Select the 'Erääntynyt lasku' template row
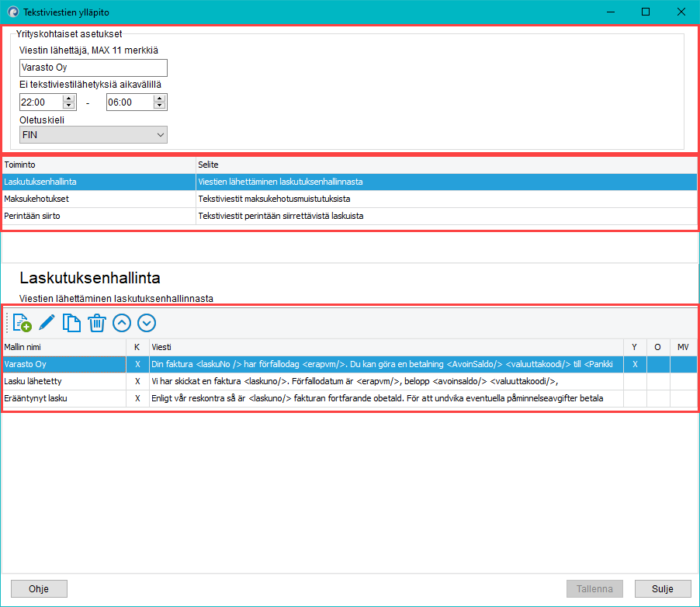 349,398
